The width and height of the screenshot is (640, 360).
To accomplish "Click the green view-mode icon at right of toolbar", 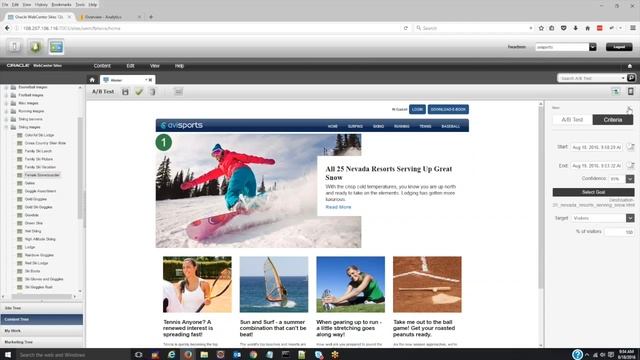I will 616,92.
